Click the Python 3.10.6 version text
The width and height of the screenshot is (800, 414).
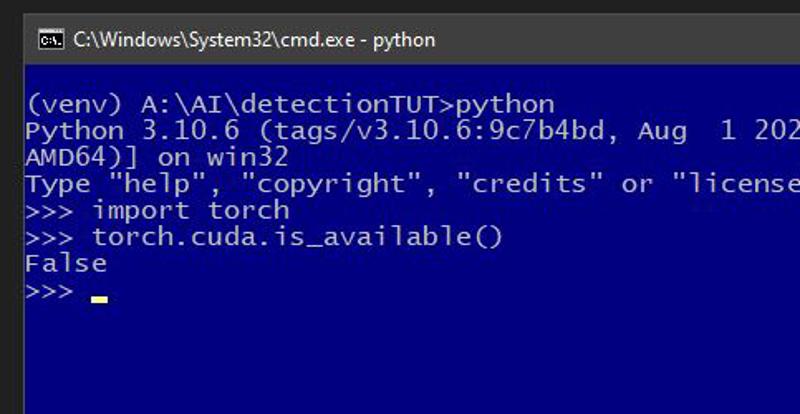click(132, 132)
